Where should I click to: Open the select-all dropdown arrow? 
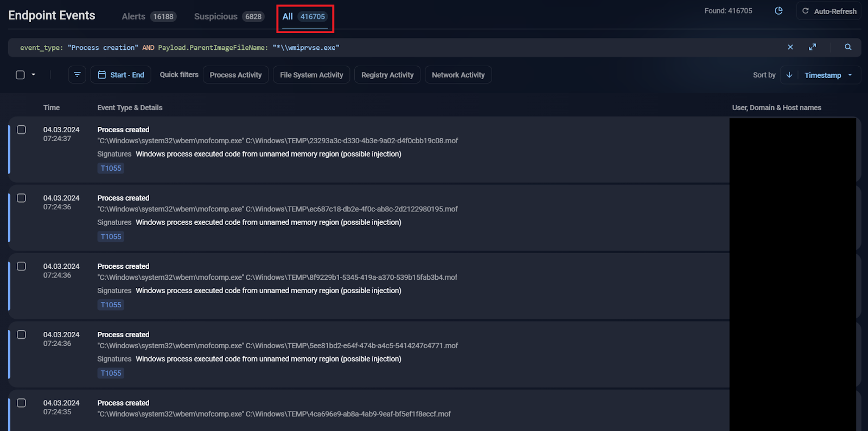[x=34, y=75]
